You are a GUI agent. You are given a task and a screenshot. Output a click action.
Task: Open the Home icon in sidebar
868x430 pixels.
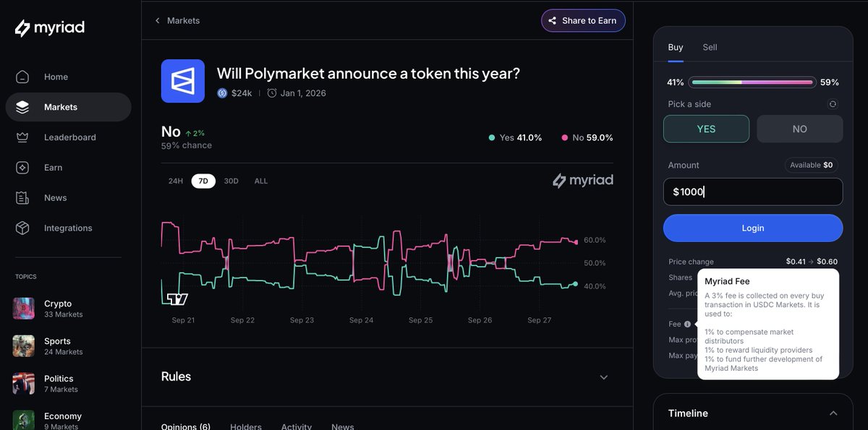22,77
